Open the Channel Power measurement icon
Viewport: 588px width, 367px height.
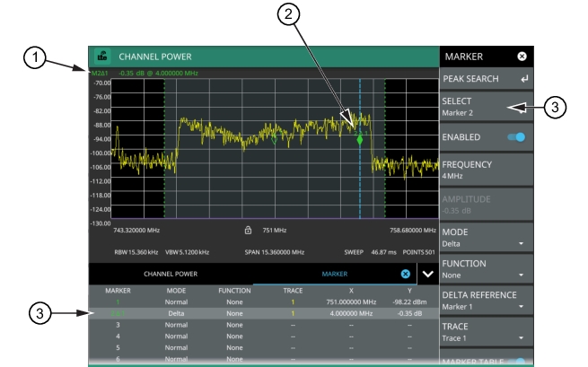(101, 56)
